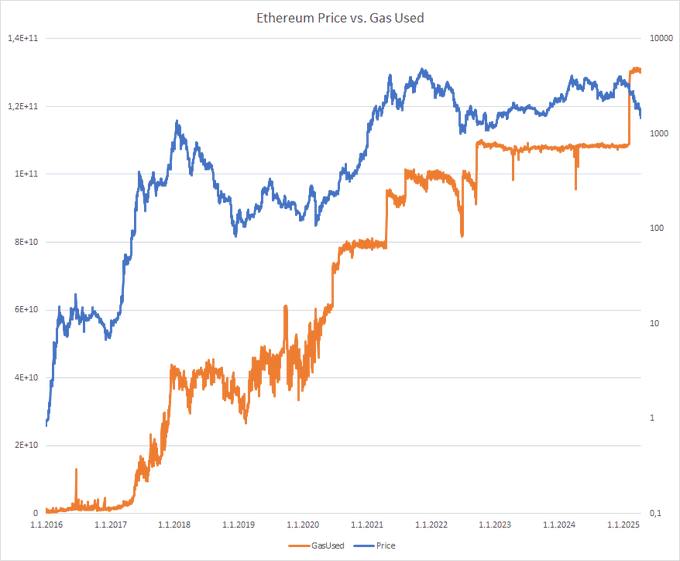Select the 10000 right axis label

click(661, 38)
